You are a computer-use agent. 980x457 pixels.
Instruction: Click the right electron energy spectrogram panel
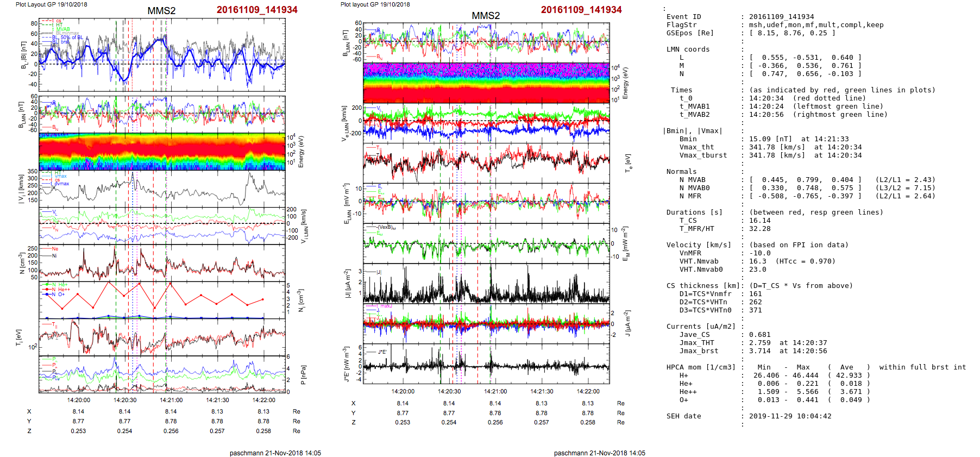coord(486,83)
